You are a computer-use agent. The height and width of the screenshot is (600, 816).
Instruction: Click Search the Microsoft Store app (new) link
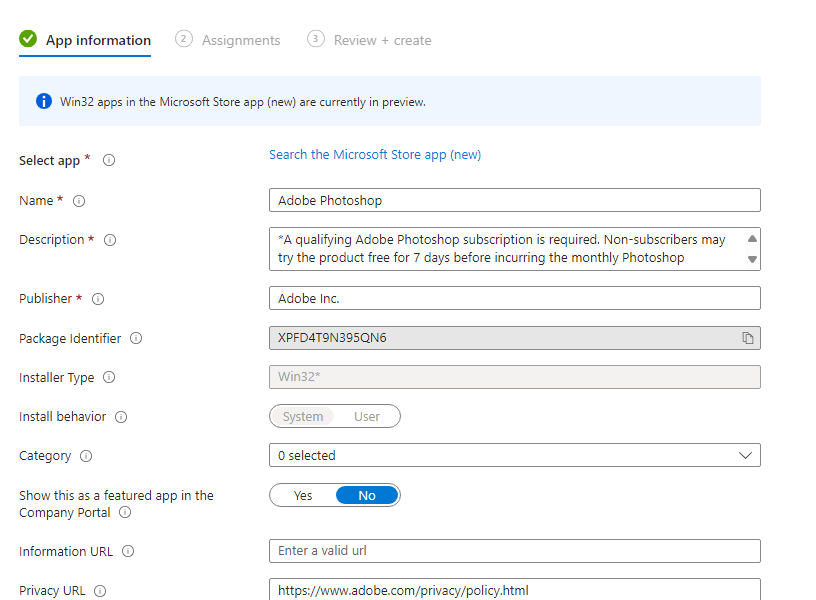click(375, 154)
